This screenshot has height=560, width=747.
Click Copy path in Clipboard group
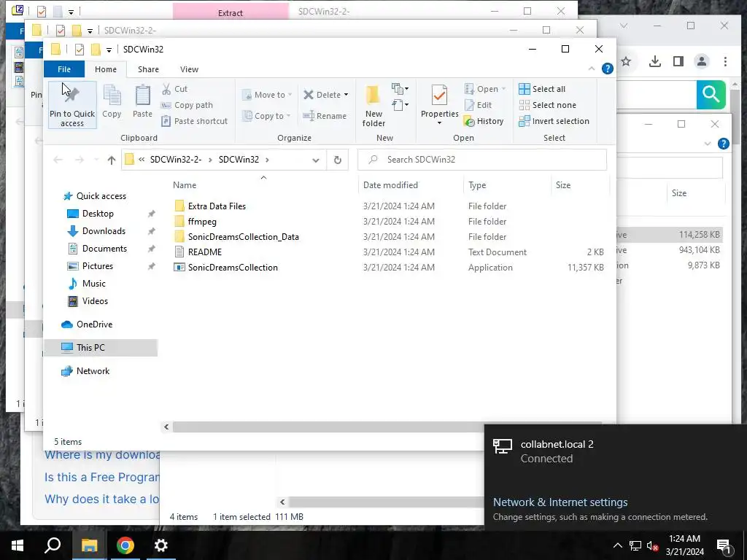[187, 105]
